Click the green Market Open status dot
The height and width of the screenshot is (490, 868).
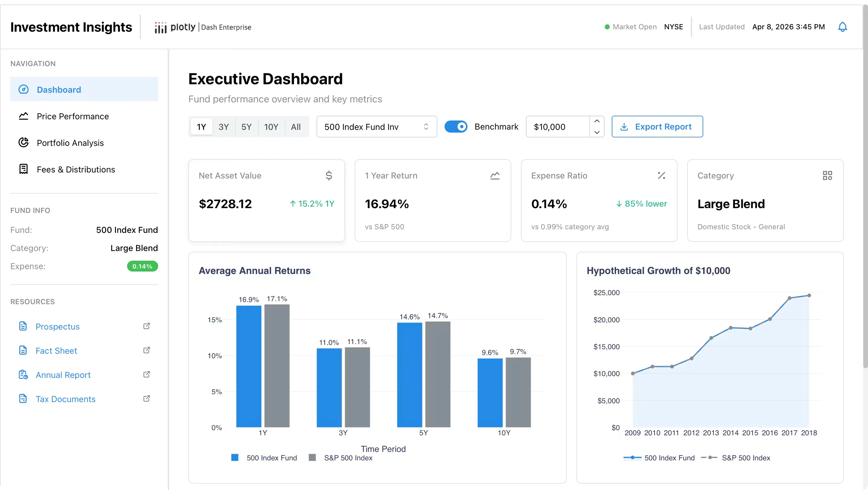(x=607, y=27)
